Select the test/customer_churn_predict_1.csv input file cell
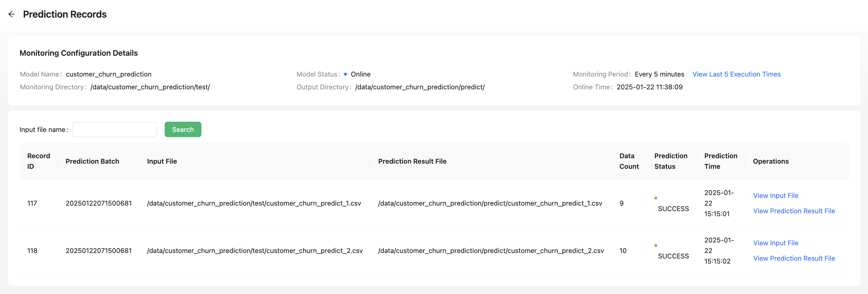The image size is (868, 294). [x=254, y=203]
